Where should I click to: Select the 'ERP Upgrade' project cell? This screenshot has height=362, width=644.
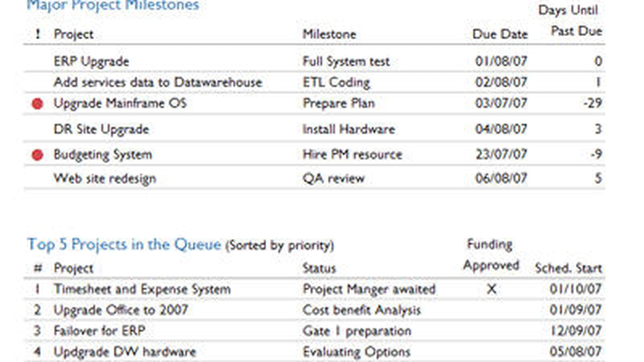point(91,62)
